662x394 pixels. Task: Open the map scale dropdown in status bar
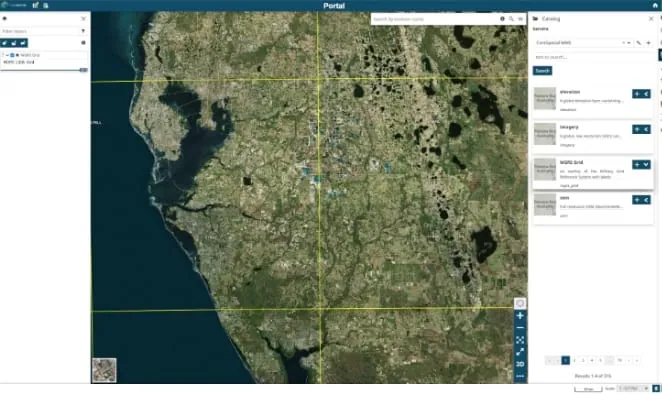coord(633,389)
